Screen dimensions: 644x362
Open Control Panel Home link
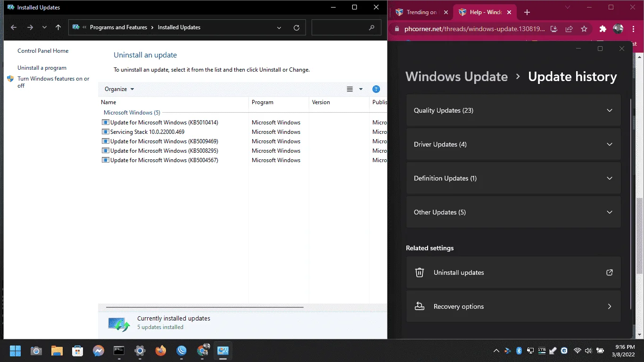[x=43, y=51]
